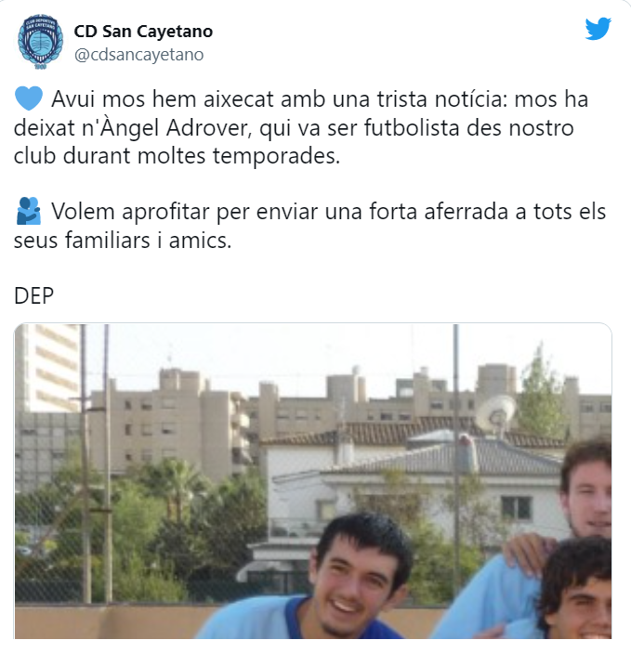
Task: Click the words seus familiars i amics
Action: tap(123, 241)
